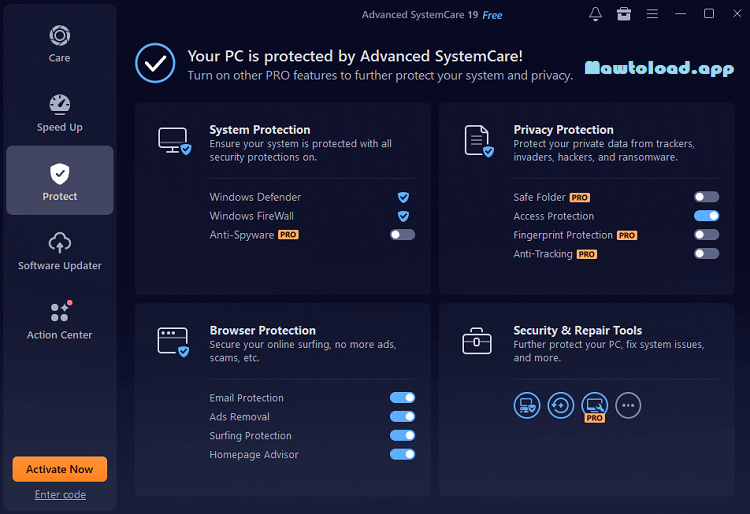The height and width of the screenshot is (514, 750).
Task: Open the notification bell
Action: click(595, 14)
